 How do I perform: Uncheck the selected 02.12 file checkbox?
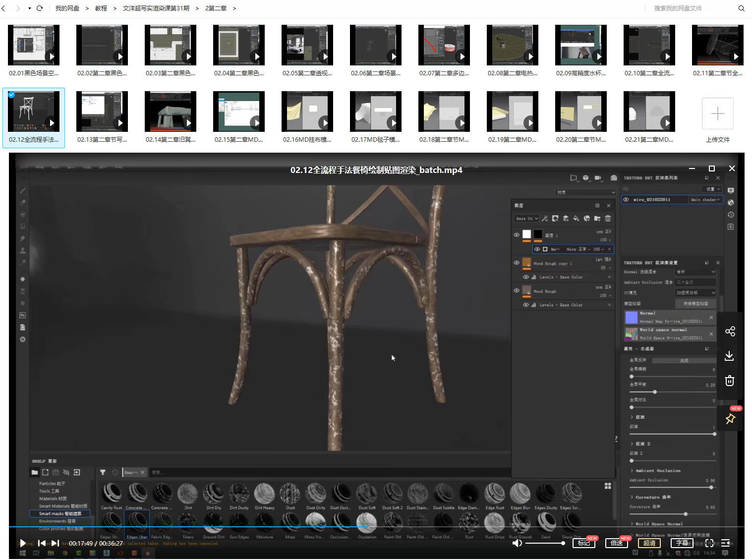pos(11,95)
